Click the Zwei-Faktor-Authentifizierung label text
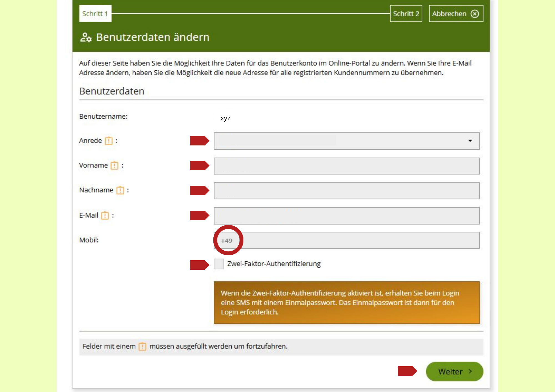555x392 pixels. pos(274,264)
